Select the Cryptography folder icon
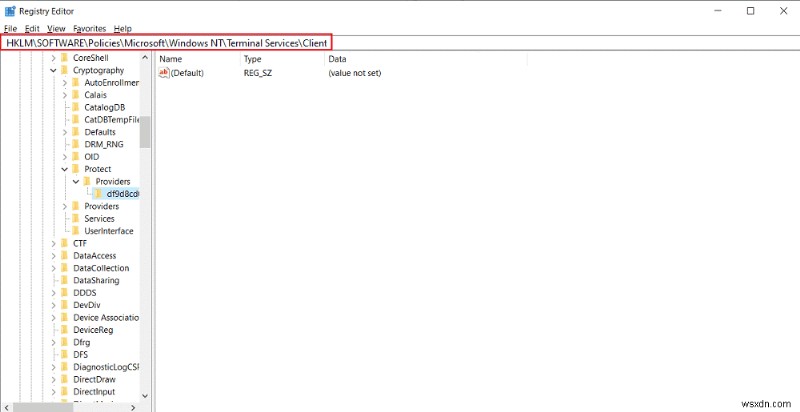The width and height of the screenshot is (800, 412). pyautogui.click(x=64, y=70)
